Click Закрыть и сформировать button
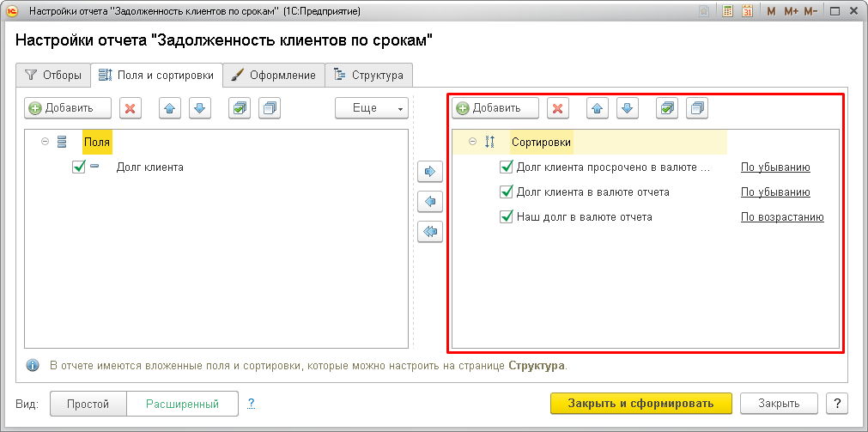Screen dimensions: 868x432 click(641, 403)
